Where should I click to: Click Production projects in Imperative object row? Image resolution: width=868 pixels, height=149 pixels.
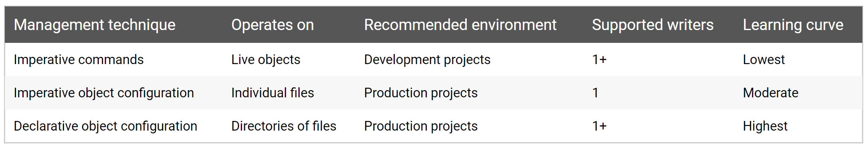tap(421, 93)
